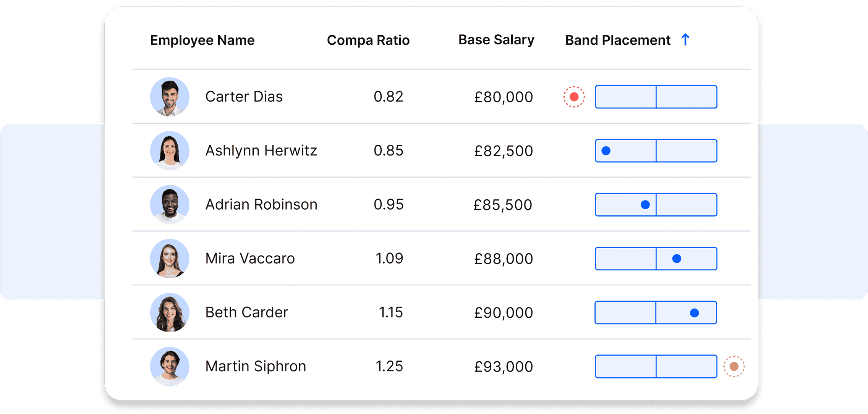Click Ashlynn Herwitz's profile avatar
This screenshot has height=414, width=868.
[x=170, y=150]
